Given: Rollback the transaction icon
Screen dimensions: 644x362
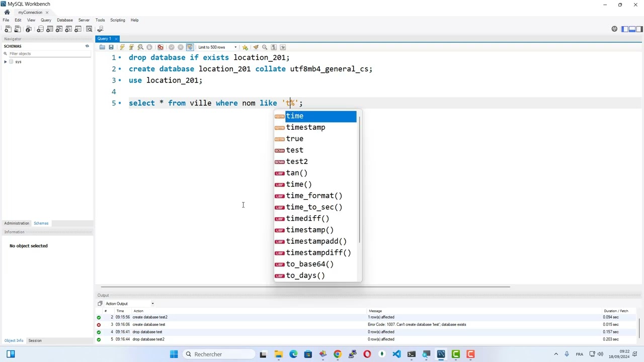Looking at the screenshot, I should pyautogui.click(x=181, y=47).
